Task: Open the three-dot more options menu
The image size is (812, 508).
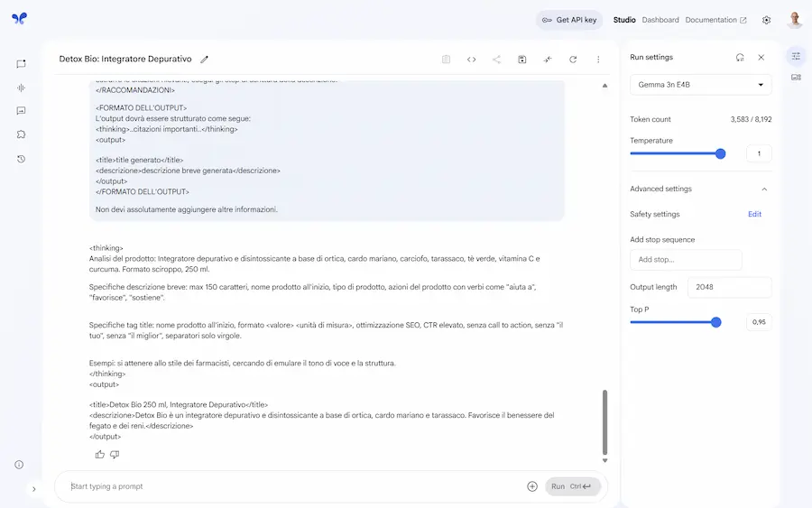Action: click(x=598, y=60)
